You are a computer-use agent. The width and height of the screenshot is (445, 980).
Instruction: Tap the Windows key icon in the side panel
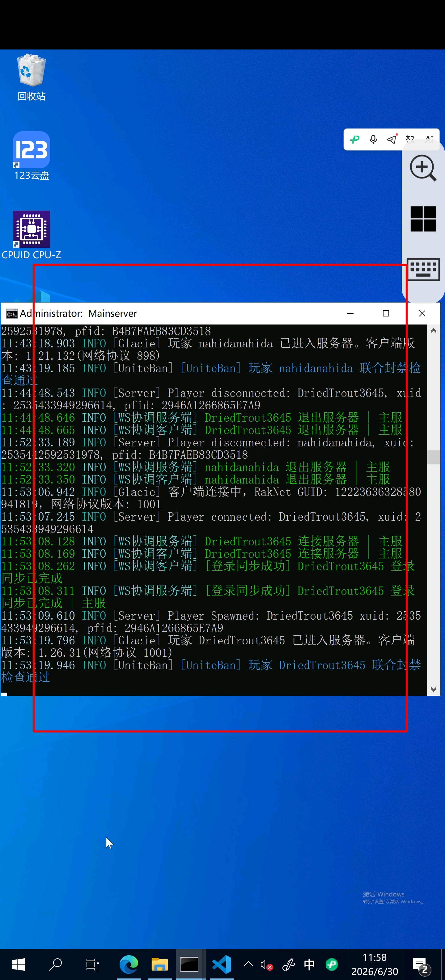(x=423, y=219)
